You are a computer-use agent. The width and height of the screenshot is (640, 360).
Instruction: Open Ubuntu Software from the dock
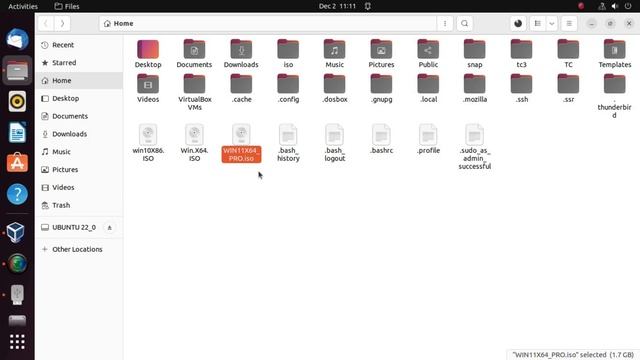point(17,163)
